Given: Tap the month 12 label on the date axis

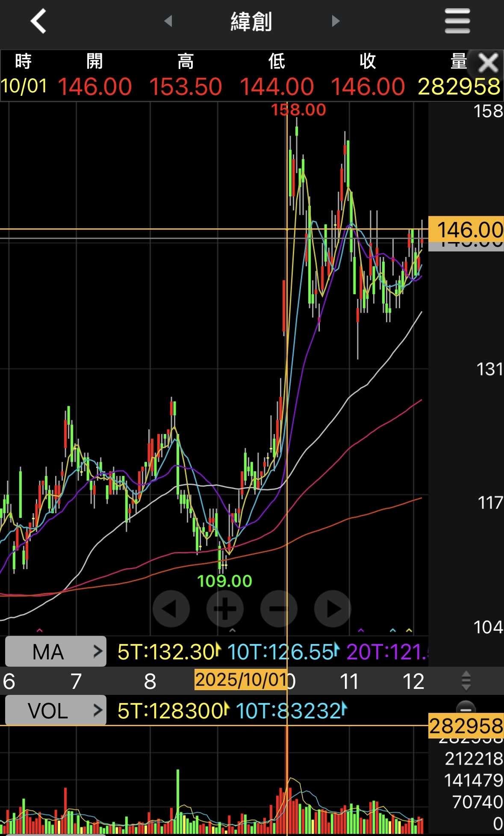Looking at the screenshot, I should pyautogui.click(x=413, y=681).
